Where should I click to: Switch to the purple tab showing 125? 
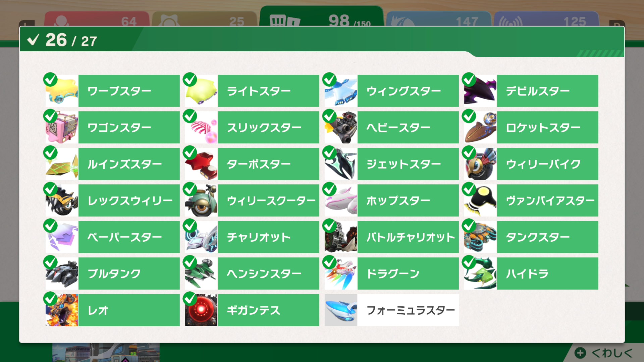546,19
